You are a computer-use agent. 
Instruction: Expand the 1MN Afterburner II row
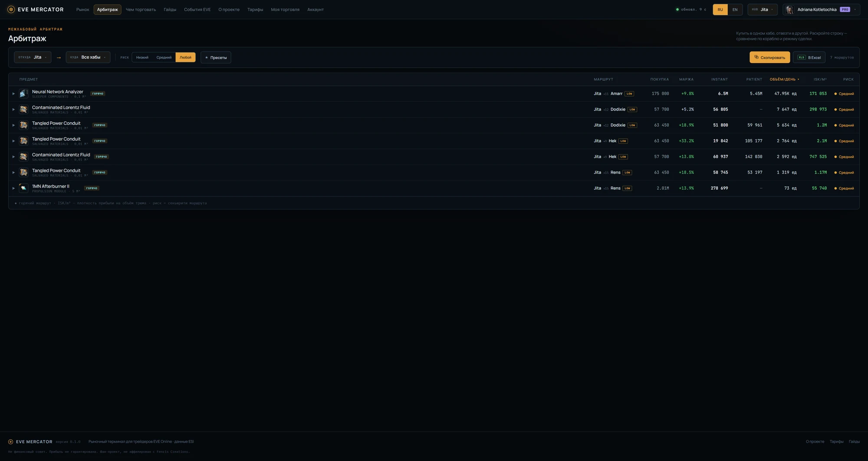pyautogui.click(x=13, y=188)
